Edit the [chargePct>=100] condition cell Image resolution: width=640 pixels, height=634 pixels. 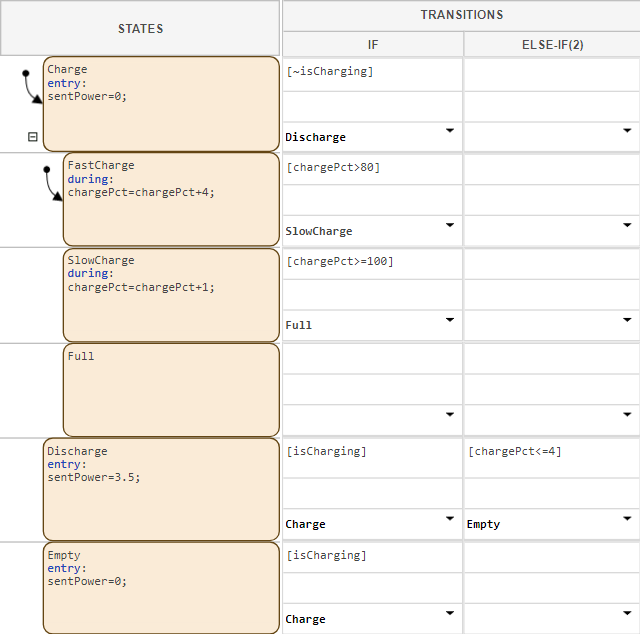[372, 262]
